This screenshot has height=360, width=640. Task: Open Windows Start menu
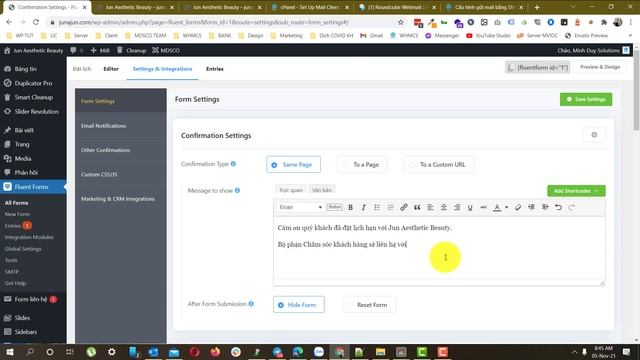(x=9, y=351)
